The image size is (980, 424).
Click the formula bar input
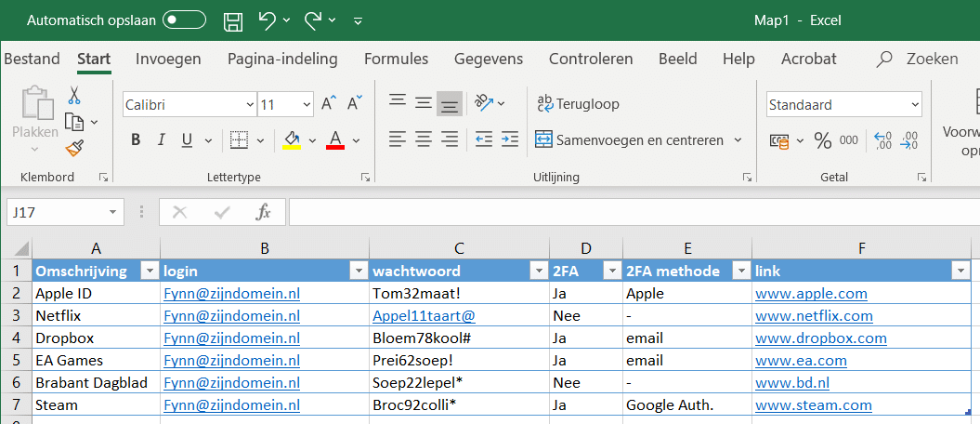(x=634, y=212)
